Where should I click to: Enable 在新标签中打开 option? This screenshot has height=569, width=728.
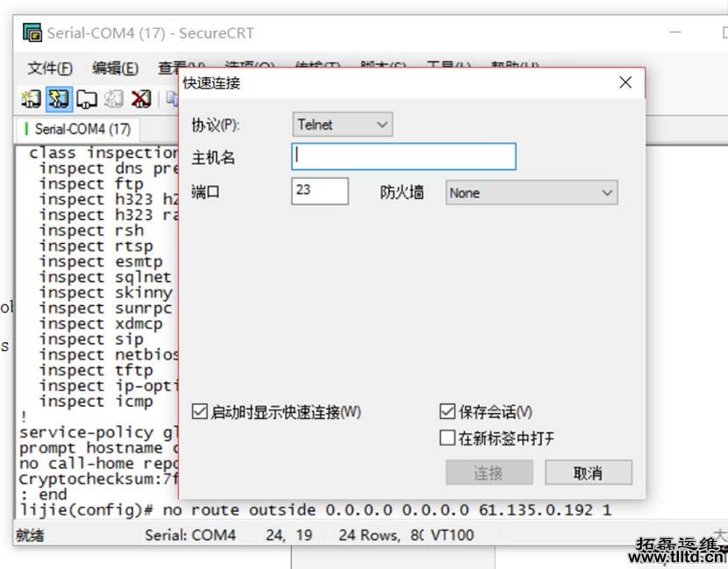[447, 437]
